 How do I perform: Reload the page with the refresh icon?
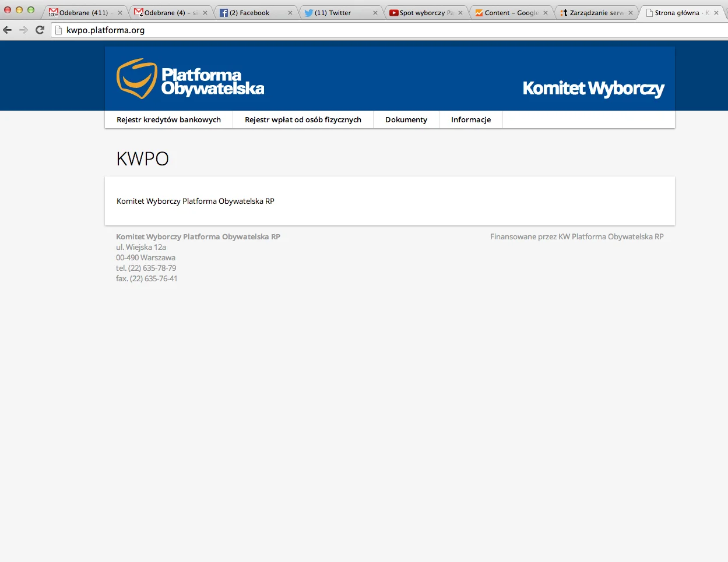click(x=40, y=30)
